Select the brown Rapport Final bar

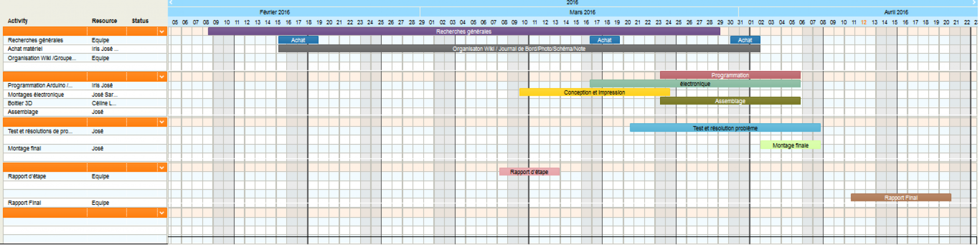pyautogui.click(x=900, y=198)
